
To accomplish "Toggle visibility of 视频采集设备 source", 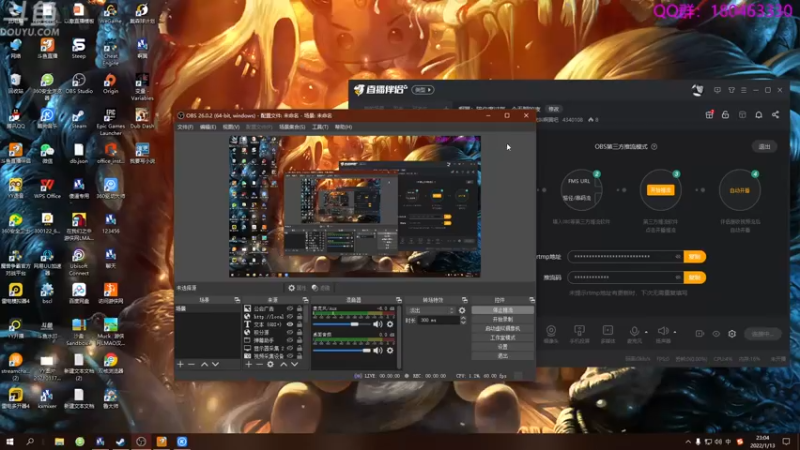I will (290, 356).
